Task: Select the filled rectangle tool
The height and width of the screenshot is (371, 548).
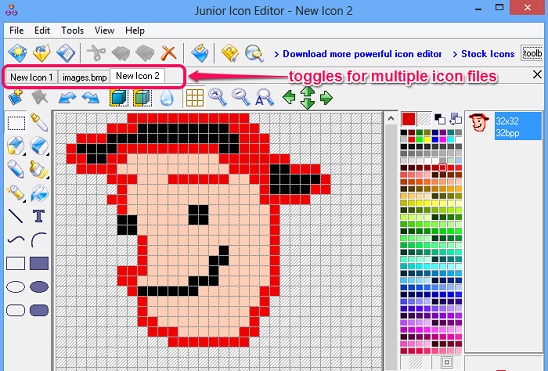Action: 39,263
